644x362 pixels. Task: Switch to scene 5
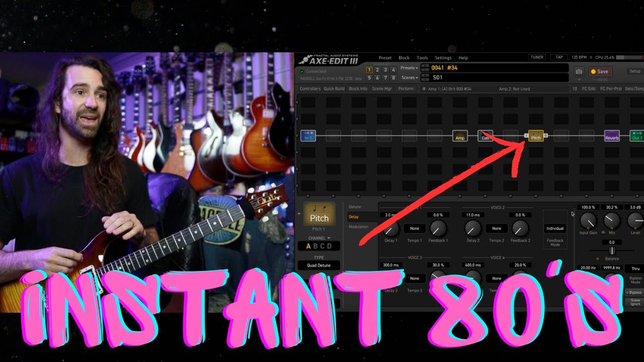point(369,78)
